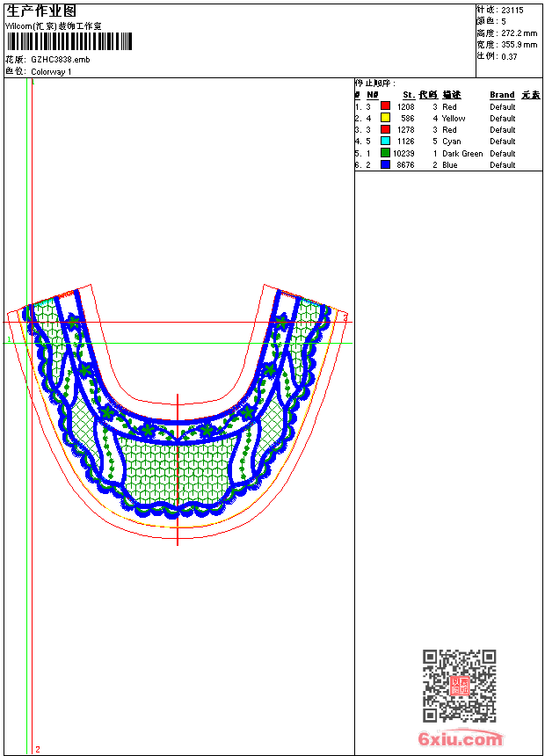This screenshot has width=545, height=756.
Task: Click the '描述' column header
Action: click(x=452, y=95)
